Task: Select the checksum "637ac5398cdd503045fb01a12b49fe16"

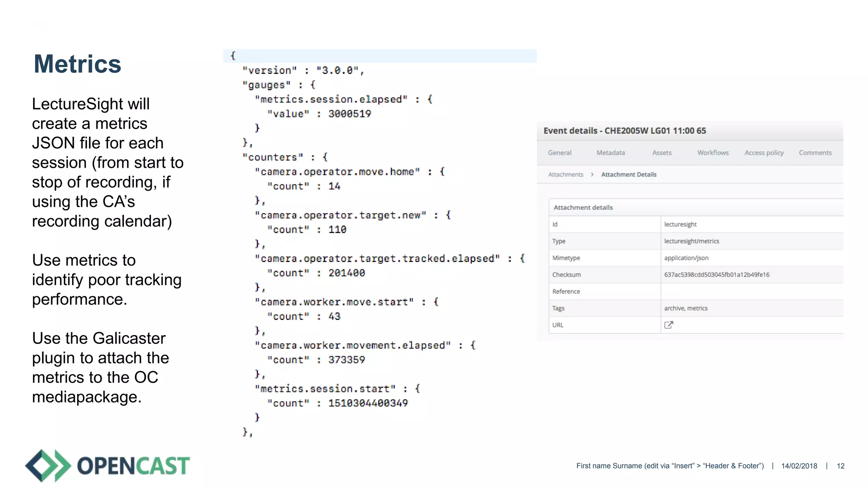Action: point(717,274)
